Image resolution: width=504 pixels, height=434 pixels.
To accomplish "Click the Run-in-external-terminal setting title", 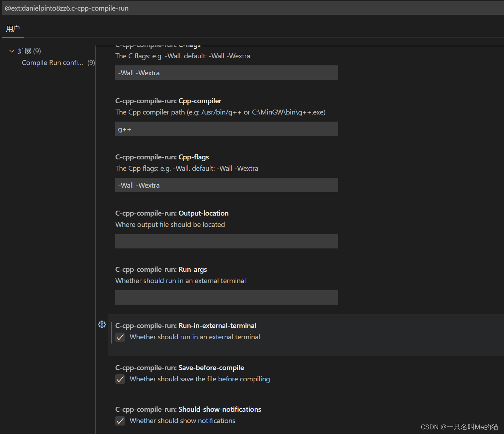I will (x=186, y=325).
